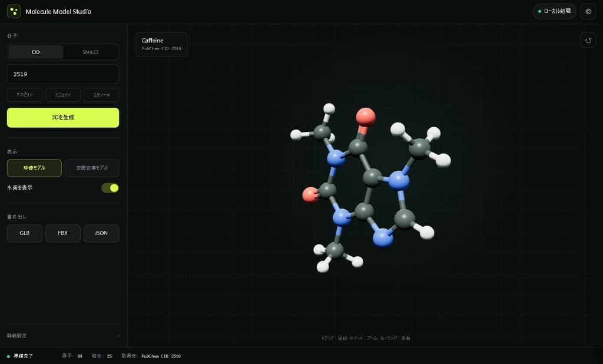Image resolution: width=603 pixels, height=364 pixels.
Task: Click the 結合: 25 status entry
Action: (102, 356)
